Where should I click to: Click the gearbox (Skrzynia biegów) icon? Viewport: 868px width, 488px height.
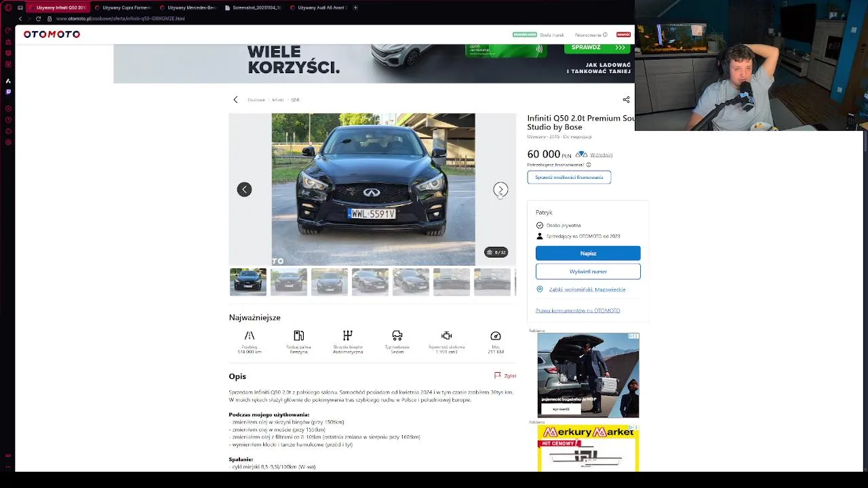click(x=348, y=335)
